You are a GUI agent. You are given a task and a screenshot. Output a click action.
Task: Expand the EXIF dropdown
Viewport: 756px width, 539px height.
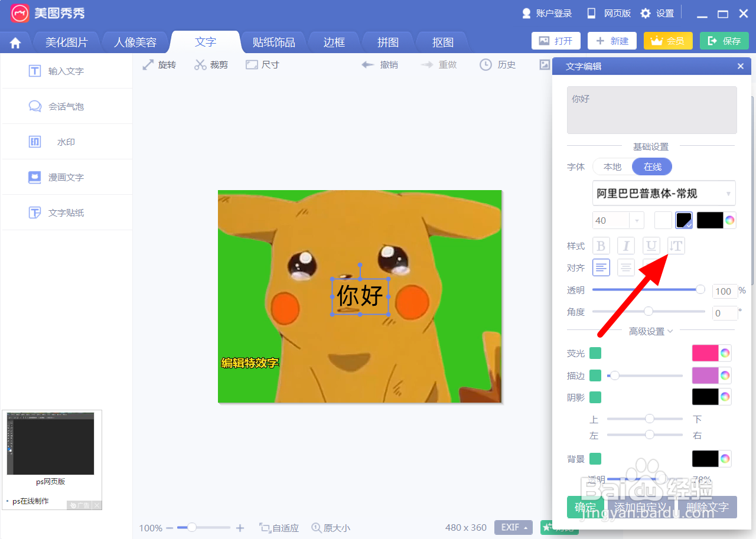pos(513,528)
